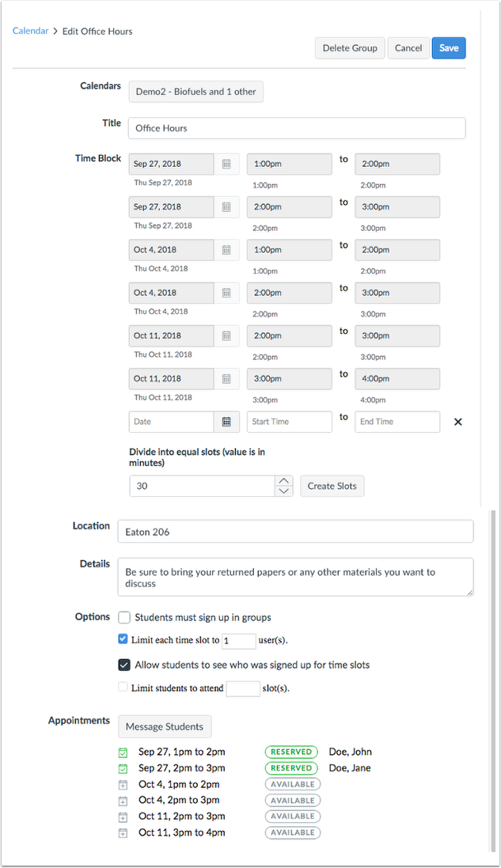Save the appointment group
This screenshot has width=501, height=868.
(449, 48)
